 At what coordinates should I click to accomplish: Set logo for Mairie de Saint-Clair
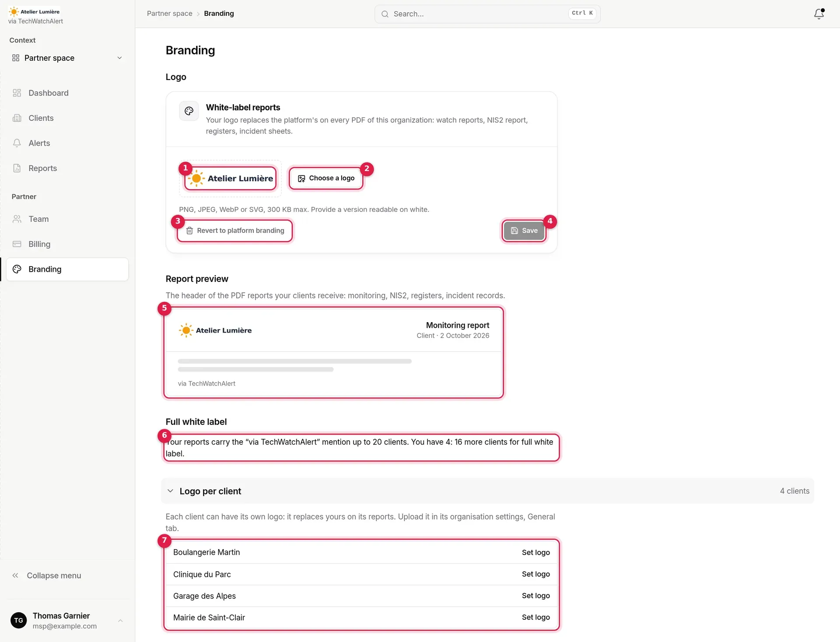pyautogui.click(x=535, y=617)
